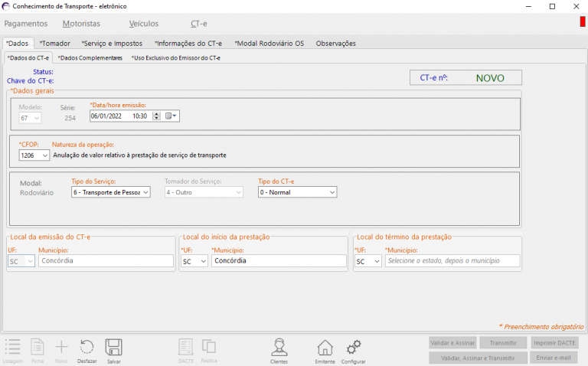Click the emission time spinner arrows
Image resolution: width=588 pixels, height=366 pixels.
(156, 116)
